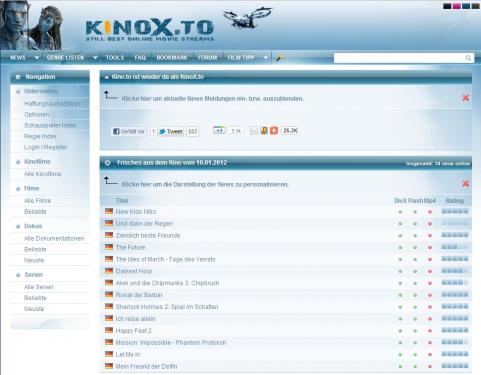The height and width of the screenshot is (375, 481).
Task: Open the Login / Register link
Action: pyautogui.click(x=46, y=147)
